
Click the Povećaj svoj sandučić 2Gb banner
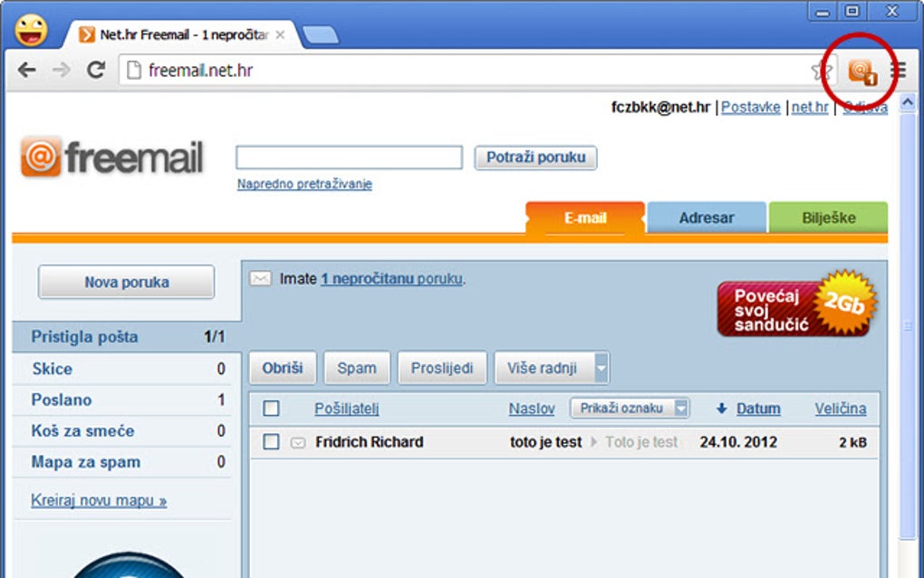[794, 308]
